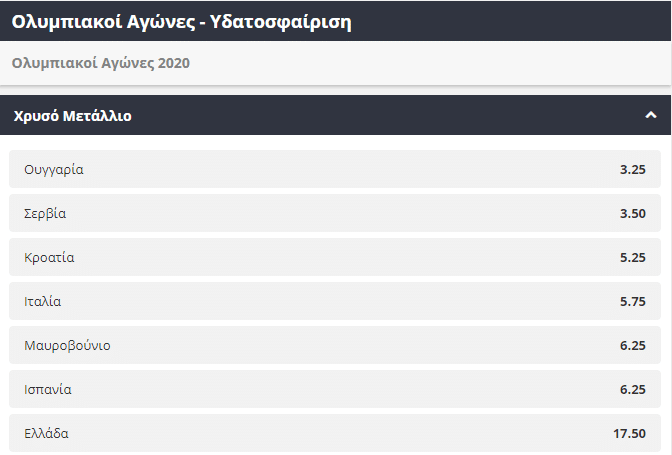Click Ολυμπιακοί Αγώνες in the dark title bar
The image size is (672, 455).
click(102, 20)
